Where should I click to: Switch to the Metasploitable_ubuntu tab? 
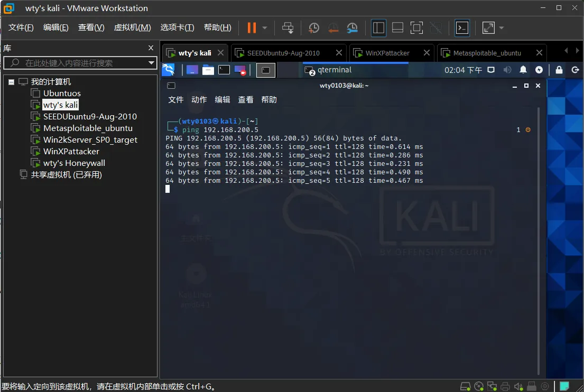(x=487, y=53)
